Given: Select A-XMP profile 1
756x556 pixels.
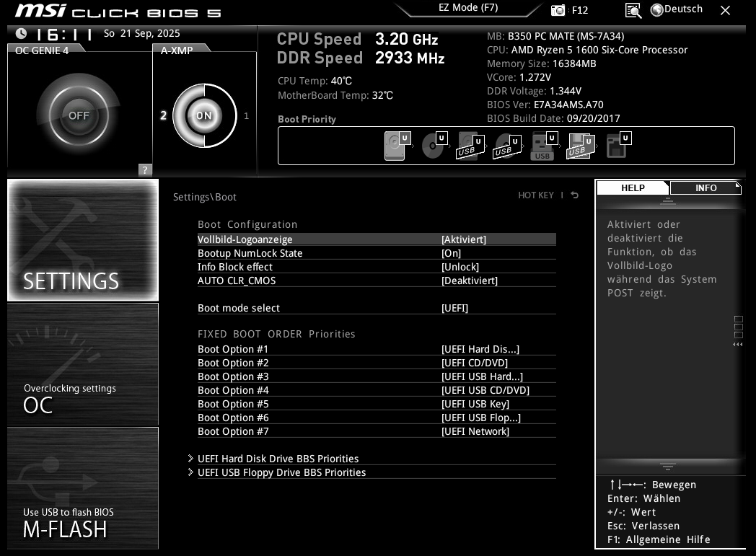Looking at the screenshot, I should click(x=247, y=115).
